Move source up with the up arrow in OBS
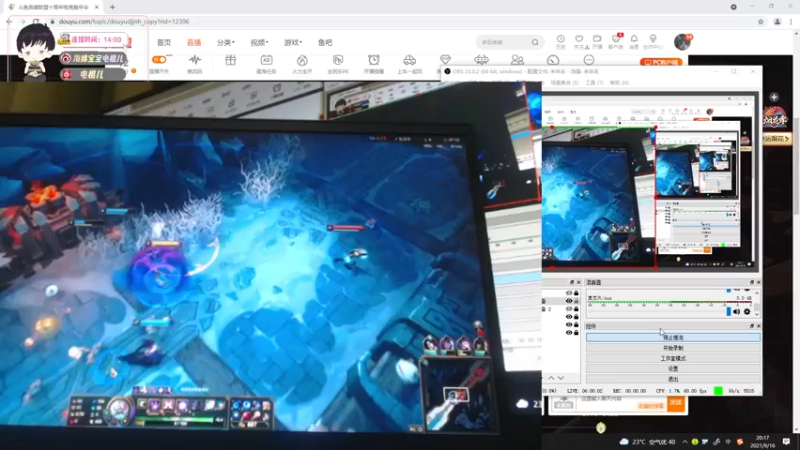This screenshot has width=800, height=450. click(x=551, y=378)
